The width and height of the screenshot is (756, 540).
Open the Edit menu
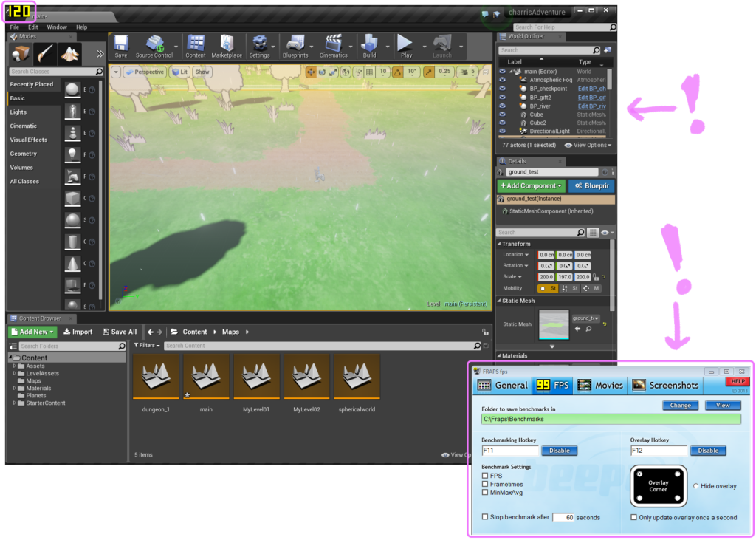(x=33, y=27)
